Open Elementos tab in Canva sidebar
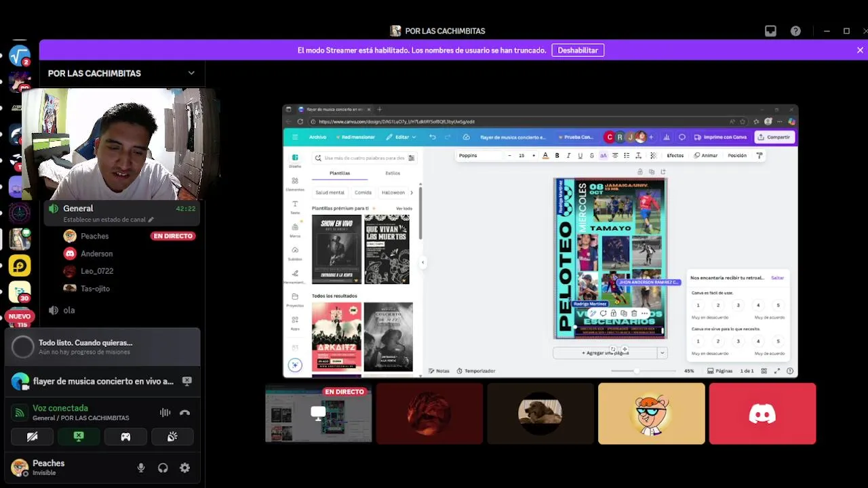The height and width of the screenshot is (488, 868). [x=295, y=184]
